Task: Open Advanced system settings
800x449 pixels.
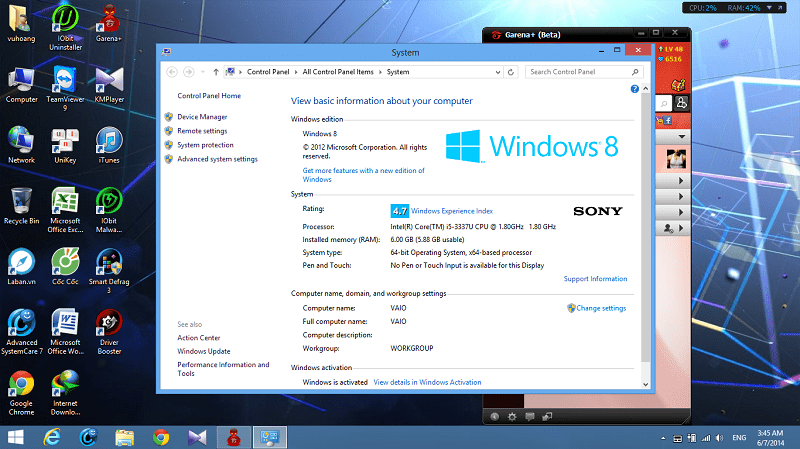Action: 217,159
